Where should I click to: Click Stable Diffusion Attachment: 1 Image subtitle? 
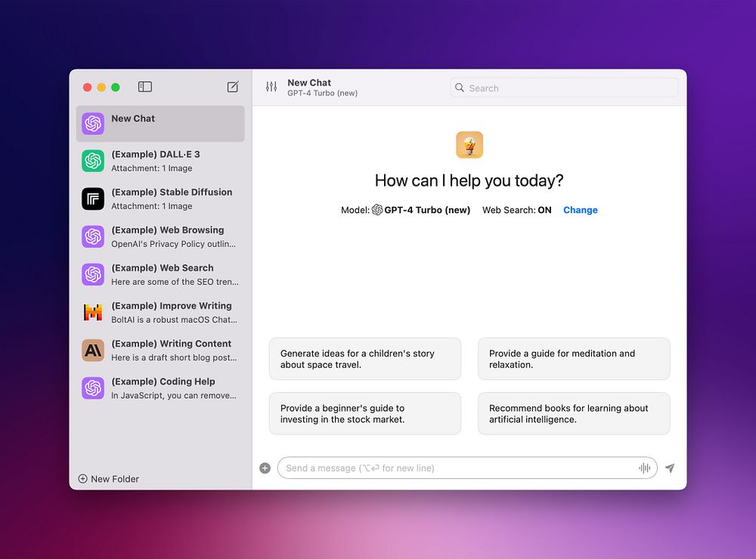pos(152,206)
